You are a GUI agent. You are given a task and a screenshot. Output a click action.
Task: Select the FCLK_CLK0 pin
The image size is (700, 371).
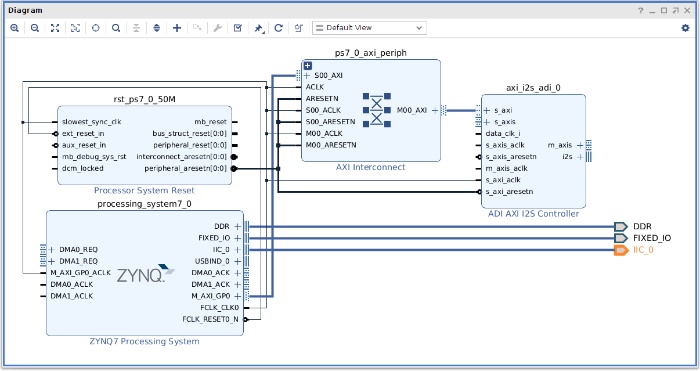[220, 308]
